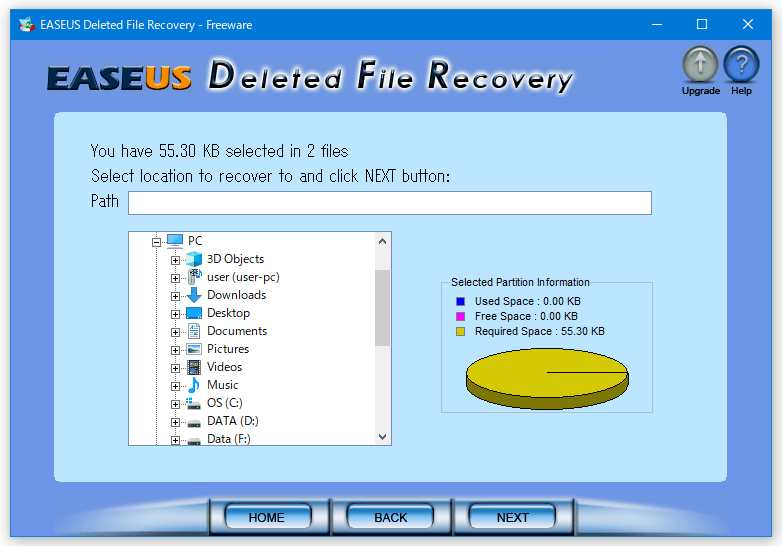Select the 3D Objects folder label
The height and width of the screenshot is (546, 782).
click(235, 259)
